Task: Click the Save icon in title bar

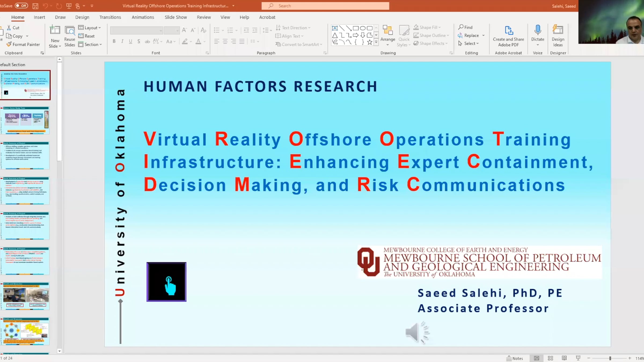Action: pyautogui.click(x=35, y=6)
